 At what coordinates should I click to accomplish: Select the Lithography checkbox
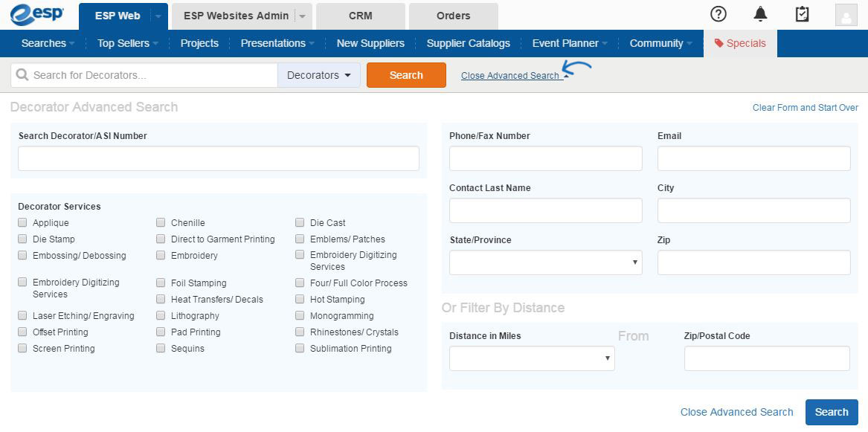coord(161,315)
